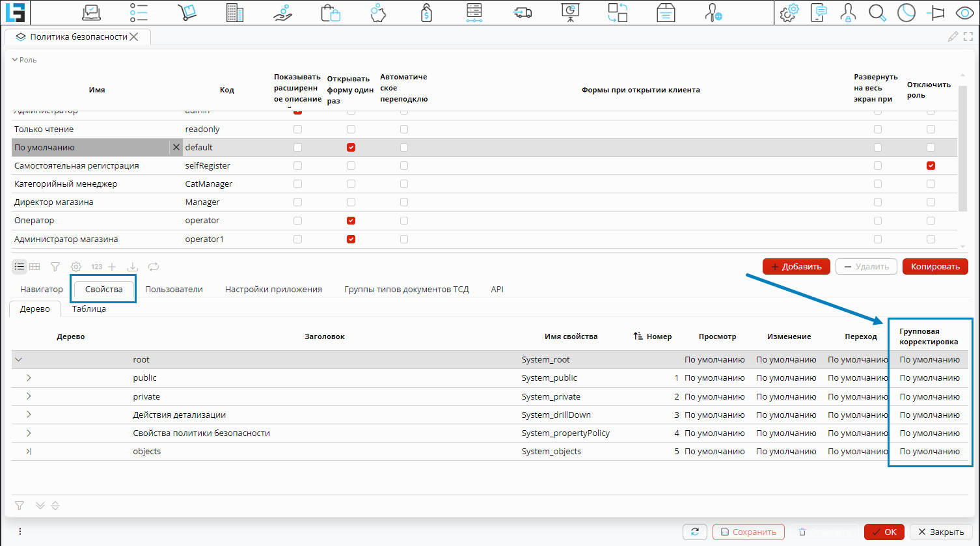Click the filter funnel icon in role toolbar
Image resolution: width=980 pixels, height=546 pixels.
pyautogui.click(x=55, y=267)
